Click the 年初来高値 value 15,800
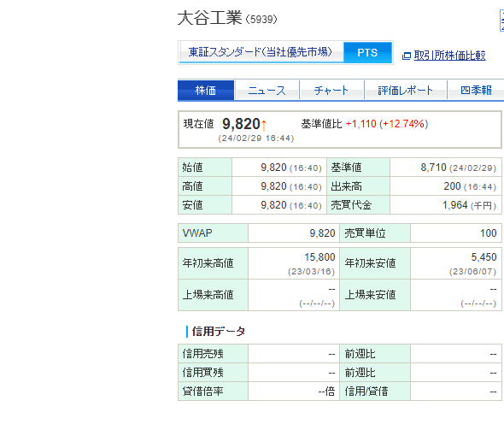This screenshot has height=430, width=504. click(319, 257)
